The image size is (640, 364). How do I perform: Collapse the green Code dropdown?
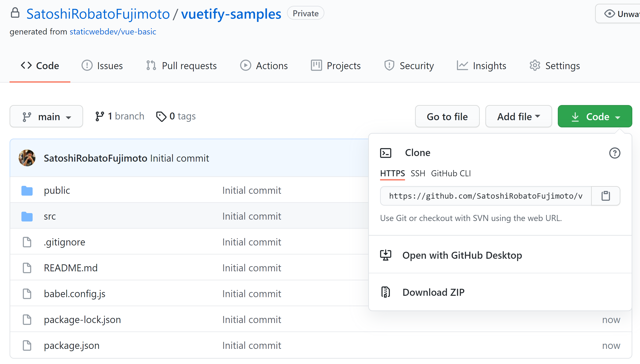pyautogui.click(x=595, y=116)
